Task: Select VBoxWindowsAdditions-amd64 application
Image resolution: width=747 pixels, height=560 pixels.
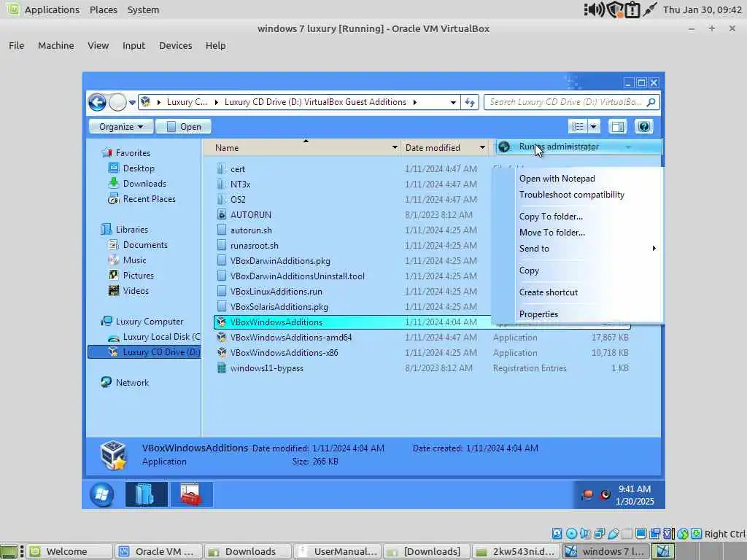Action: click(290, 338)
